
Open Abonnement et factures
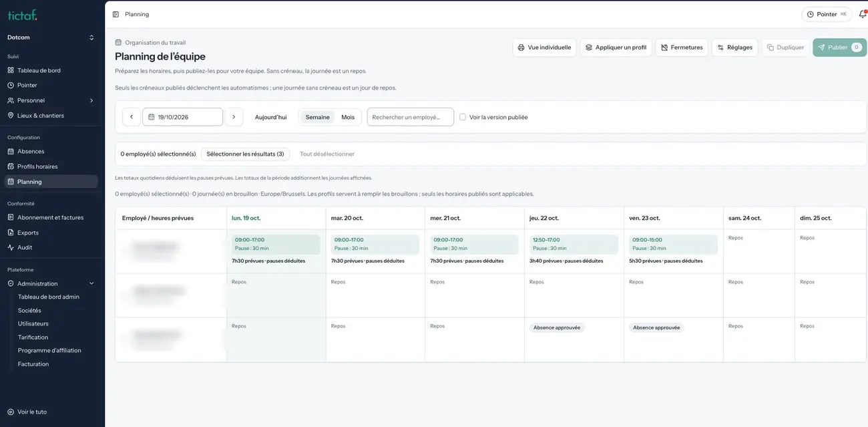point(52,217)
